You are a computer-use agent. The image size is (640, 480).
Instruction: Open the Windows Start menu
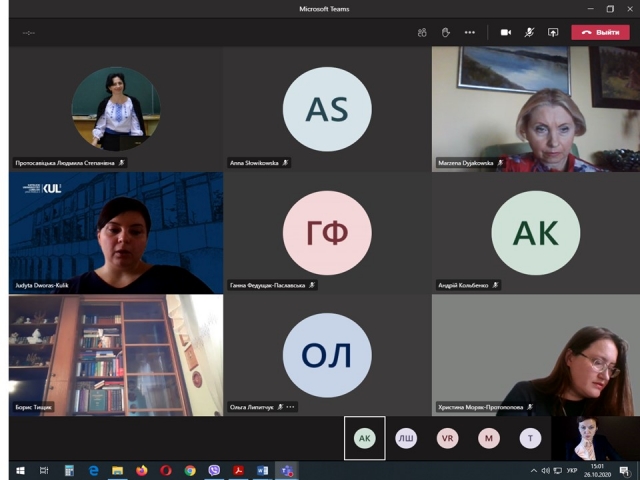20,471
